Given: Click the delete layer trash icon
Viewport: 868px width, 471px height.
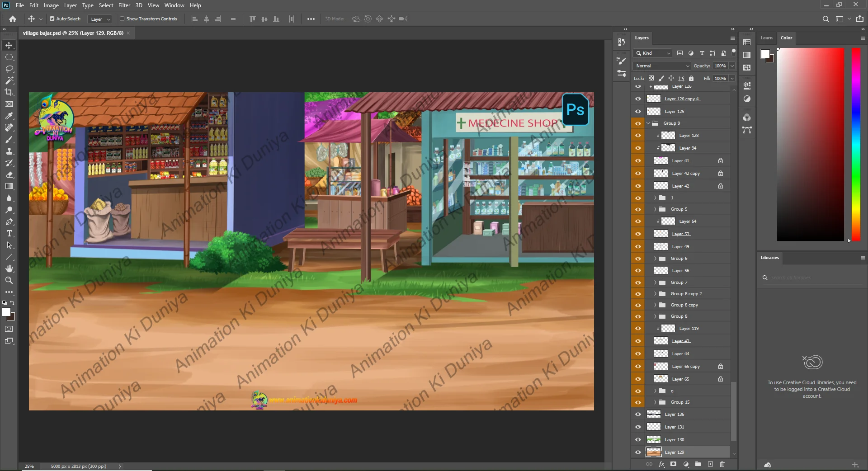Looking at the screenshot, I should (x=722, y=464).
